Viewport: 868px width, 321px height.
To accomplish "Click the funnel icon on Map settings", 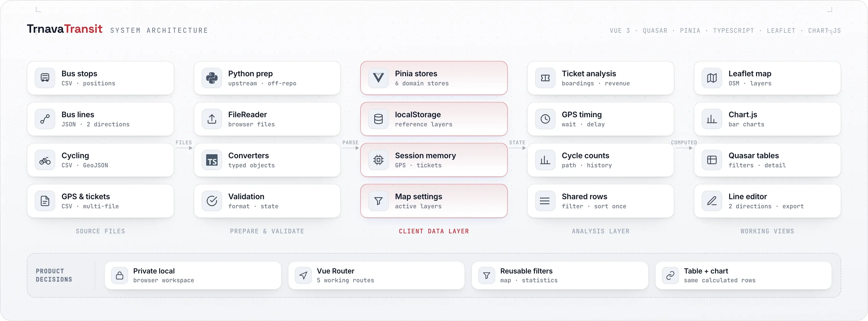I will point(378,201).
